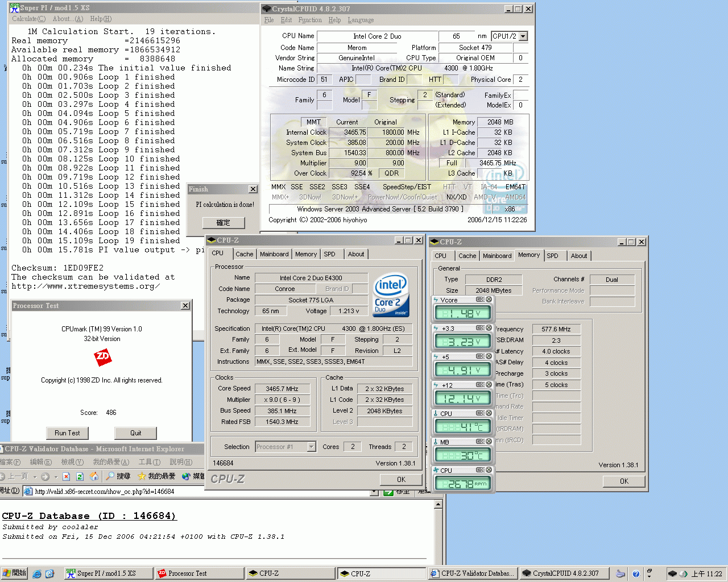Close the +3.3 voltage widget
The width and height of the screenshot is (728, 582).
489,328
